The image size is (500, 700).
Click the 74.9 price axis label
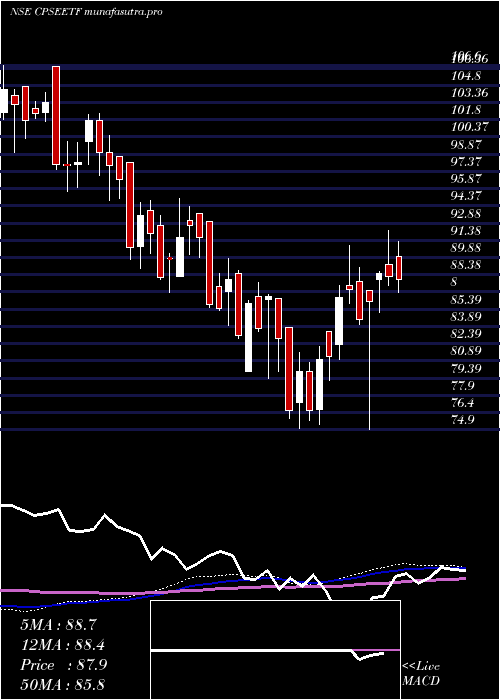[x=462, y=420]
